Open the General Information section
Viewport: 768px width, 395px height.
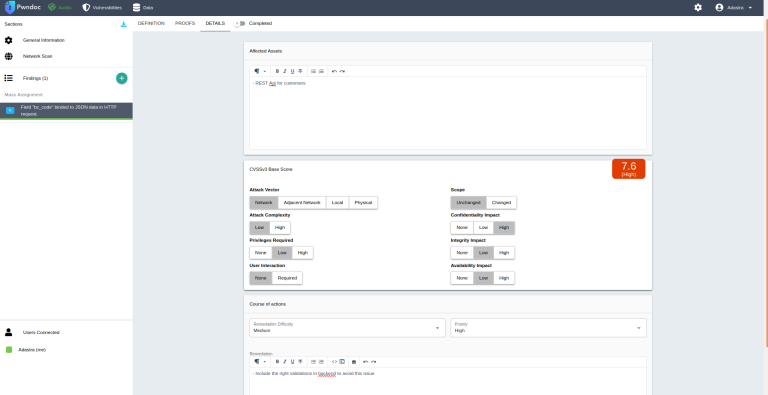66,40
